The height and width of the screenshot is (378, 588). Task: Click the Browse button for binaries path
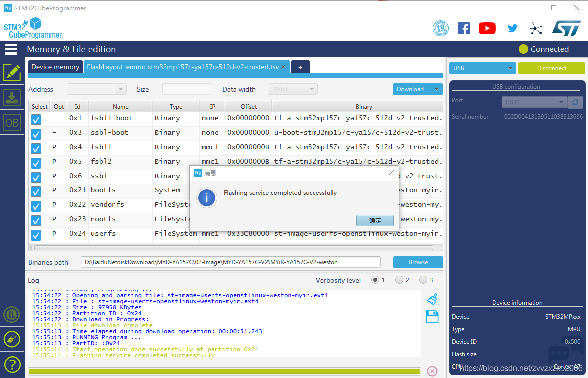point(418,262)
